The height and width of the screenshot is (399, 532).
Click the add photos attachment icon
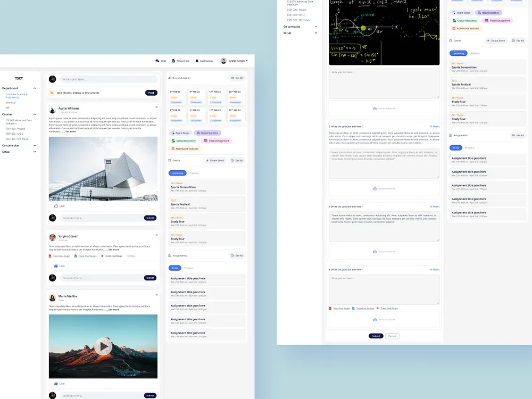(x=52, y=93)
